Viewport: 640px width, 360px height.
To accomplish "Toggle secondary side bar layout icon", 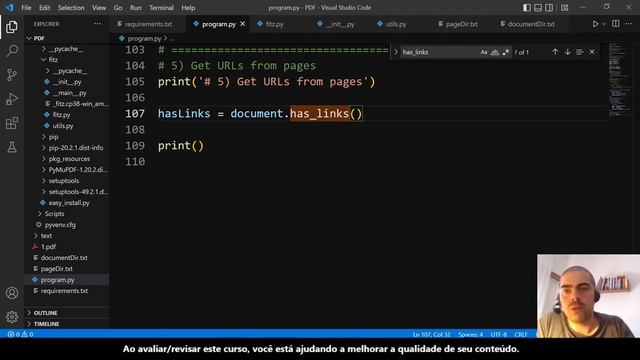I will tap(549, 8).
